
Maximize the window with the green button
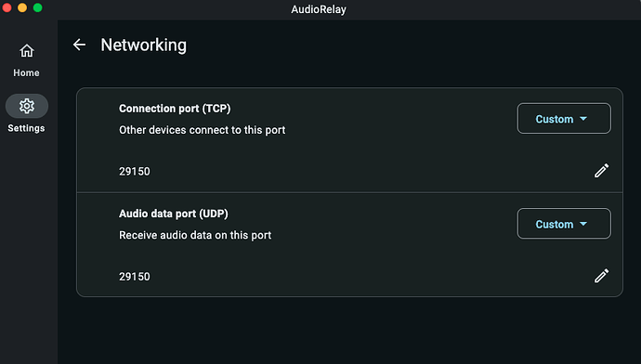click(x=37, y=7)
